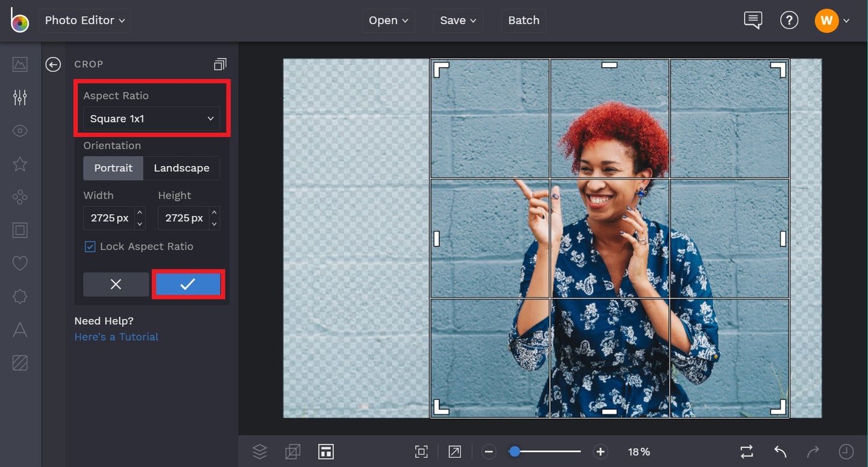
Task: Select the Edit sliders tool icon
Action: click(x=20, y=98)
